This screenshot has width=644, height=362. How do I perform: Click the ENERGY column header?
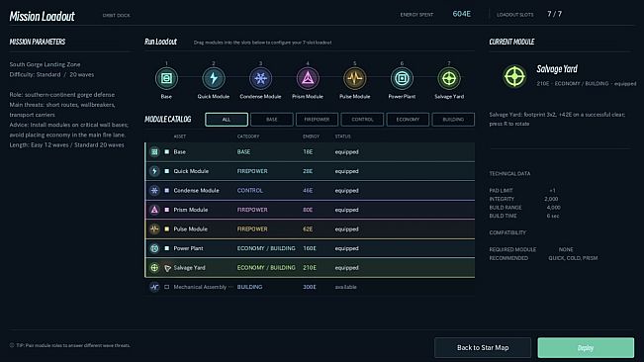click(311, 136)
